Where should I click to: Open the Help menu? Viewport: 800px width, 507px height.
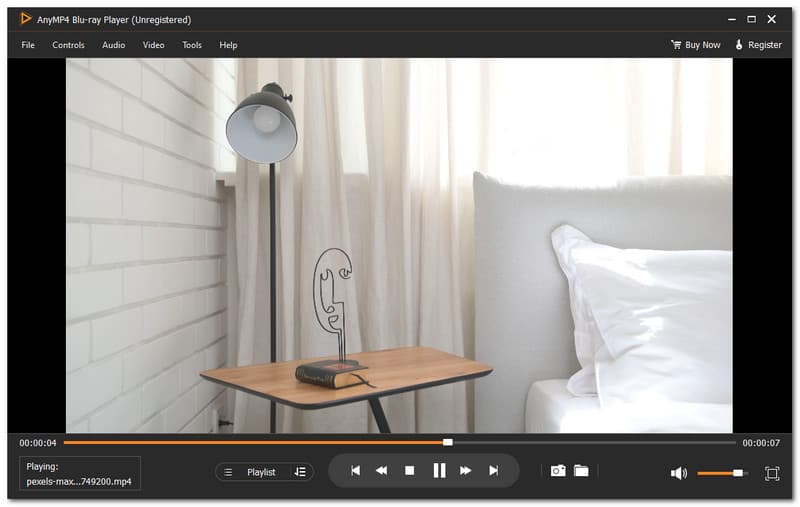pos(228,45)
